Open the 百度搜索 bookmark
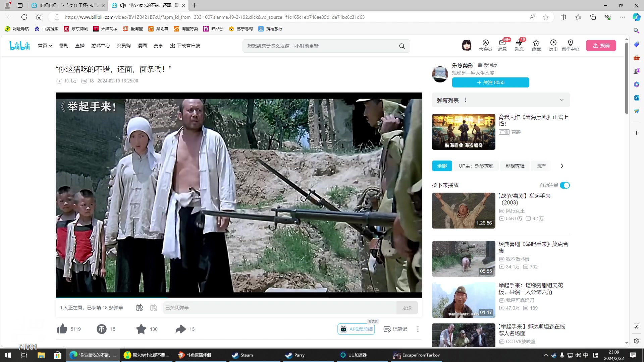644x362 pixels. pos(46,29)
